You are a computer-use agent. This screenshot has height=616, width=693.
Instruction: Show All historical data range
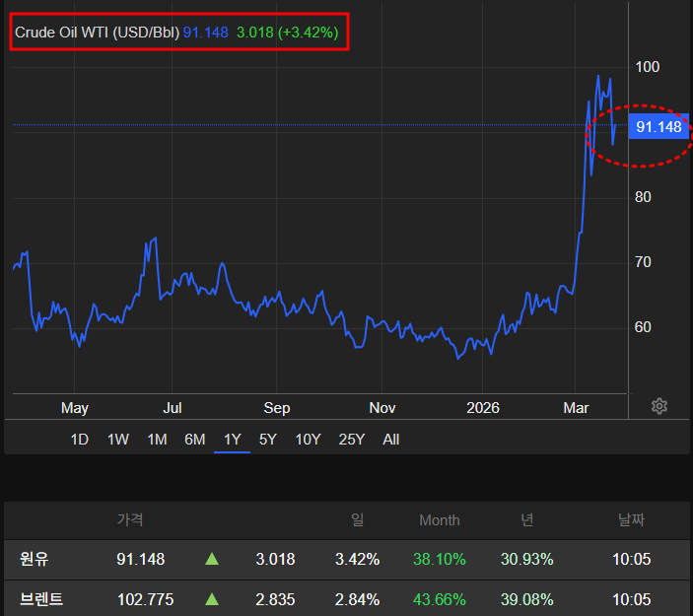(391, 440)
